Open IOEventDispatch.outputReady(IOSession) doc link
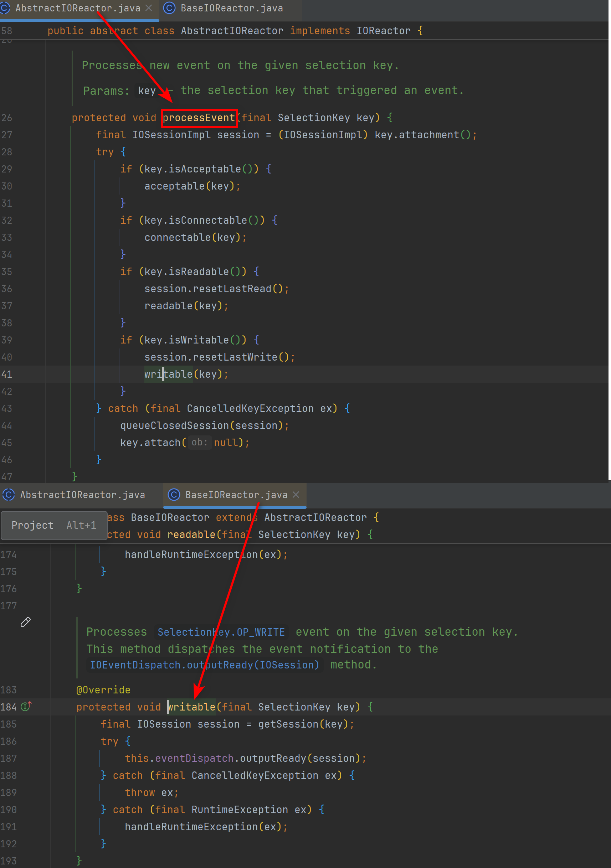611x868 pixels. (205, 665)
